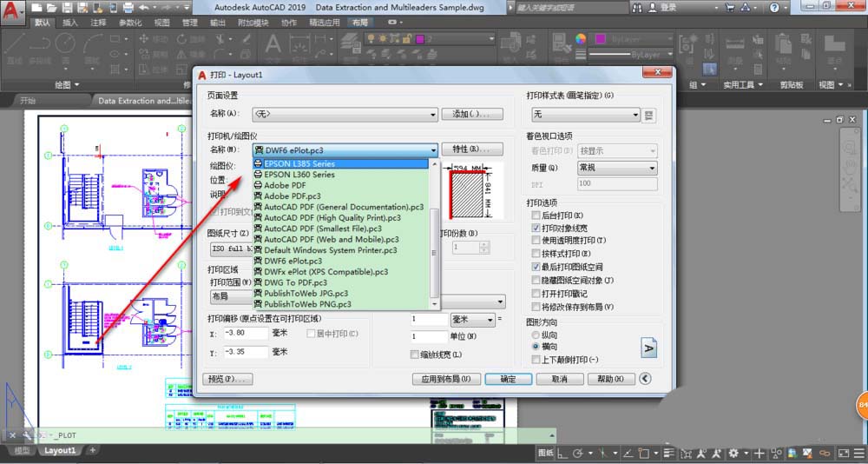Viewport: 868px width, 464px height.
Task: Click landscape orientation preview icon
Action: pos(648,347)
